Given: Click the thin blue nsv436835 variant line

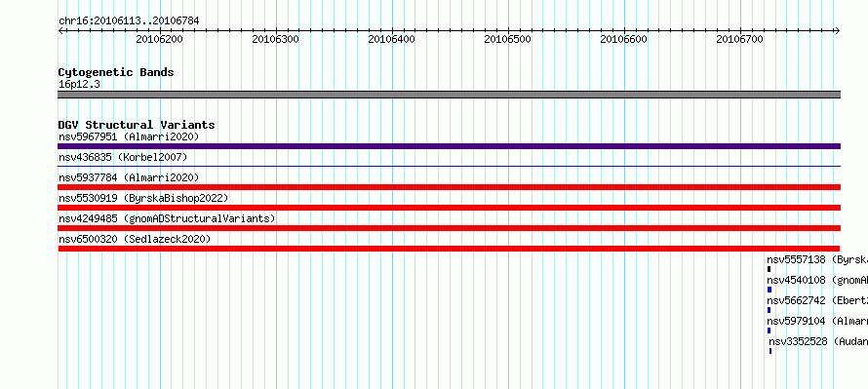Looking at the screenshot, I should pyautogui.click(x=449, y=166).
